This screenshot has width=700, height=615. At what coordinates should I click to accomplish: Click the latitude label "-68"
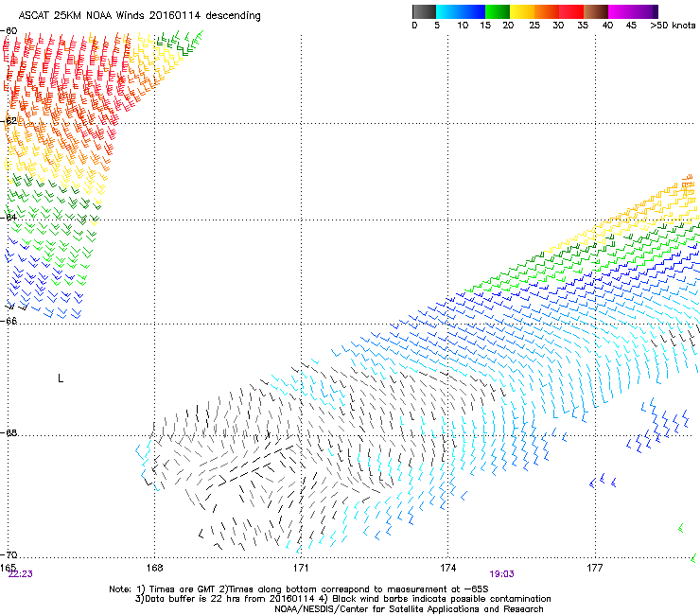coord(9,432)
